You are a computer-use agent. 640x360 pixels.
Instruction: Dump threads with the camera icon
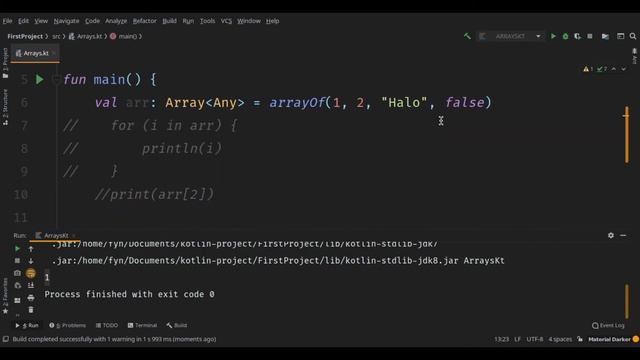[17, 273]
